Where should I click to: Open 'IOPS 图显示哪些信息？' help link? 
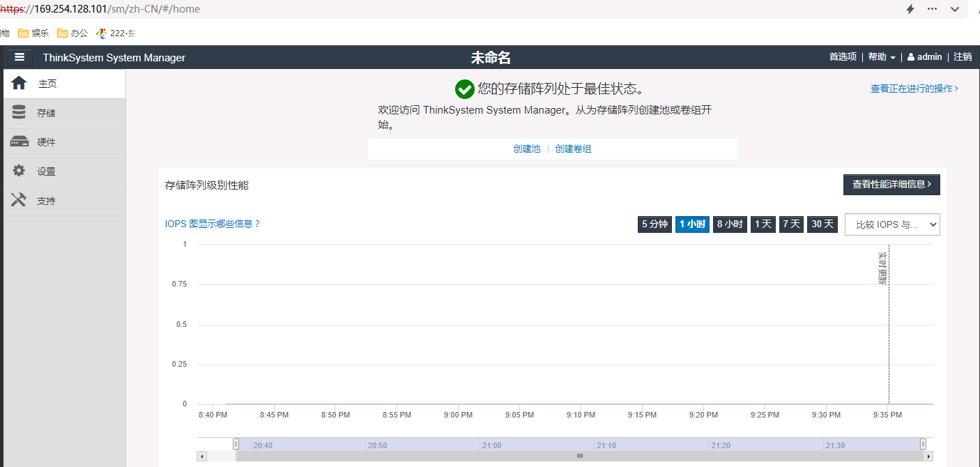[x=213, y=224]
